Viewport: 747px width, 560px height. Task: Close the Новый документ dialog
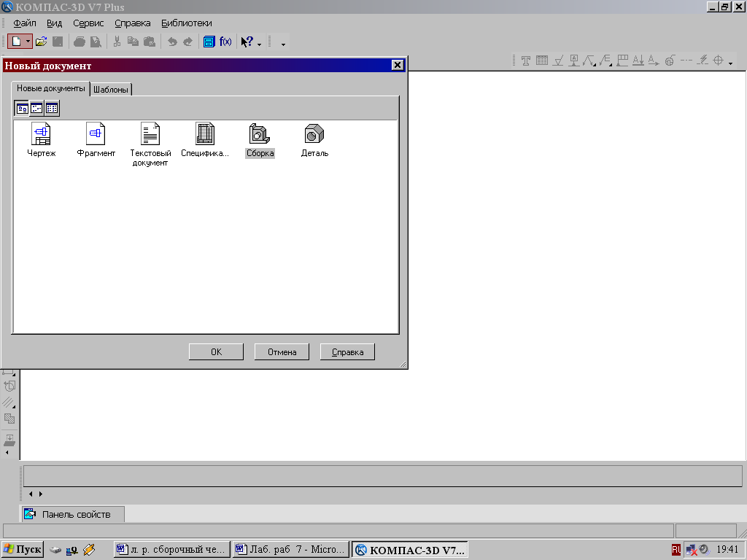[x=398, y=65]
